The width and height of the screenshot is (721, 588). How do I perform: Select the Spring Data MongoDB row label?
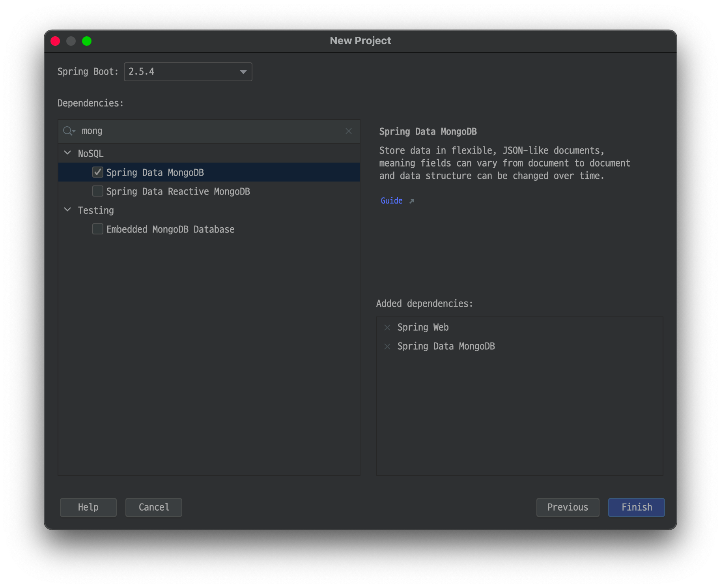(155, 173)
